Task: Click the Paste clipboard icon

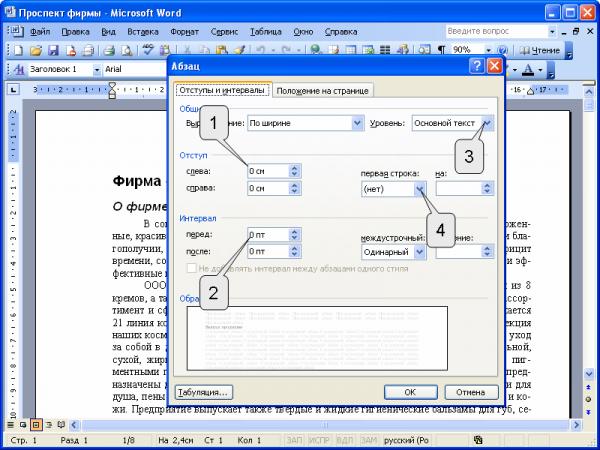Action: (222, 50)
